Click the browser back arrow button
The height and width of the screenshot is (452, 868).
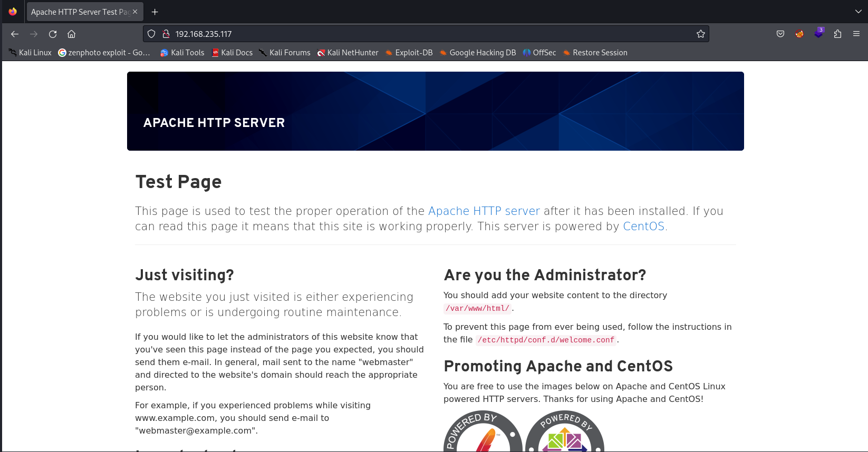click(x=15, y=34)
